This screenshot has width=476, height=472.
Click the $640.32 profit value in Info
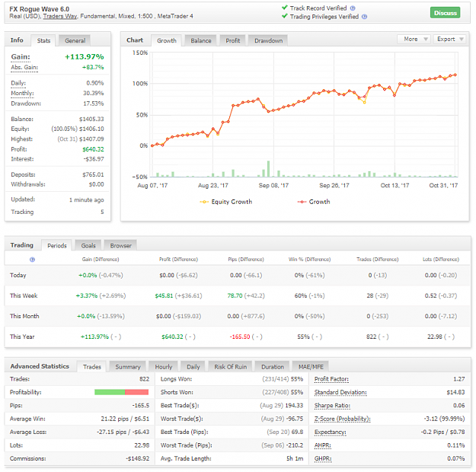pos(93,149)
